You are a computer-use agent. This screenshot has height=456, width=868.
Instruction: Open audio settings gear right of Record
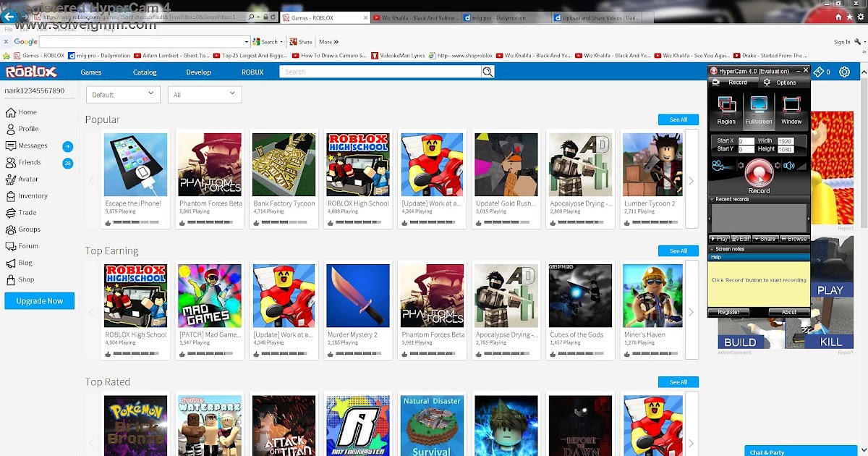[778, 166]
